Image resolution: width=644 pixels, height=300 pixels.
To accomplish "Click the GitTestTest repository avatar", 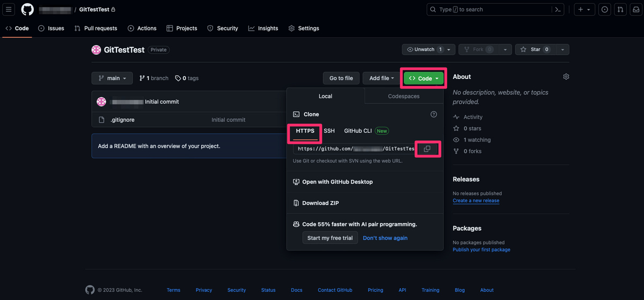I will click(x=96, y=49).
